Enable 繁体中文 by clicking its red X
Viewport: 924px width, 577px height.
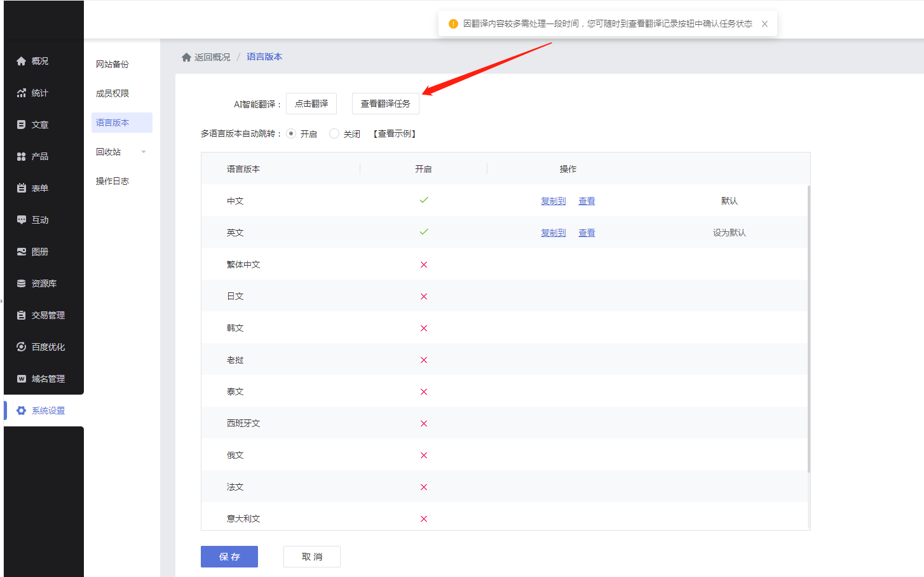[x=424, y=264]
